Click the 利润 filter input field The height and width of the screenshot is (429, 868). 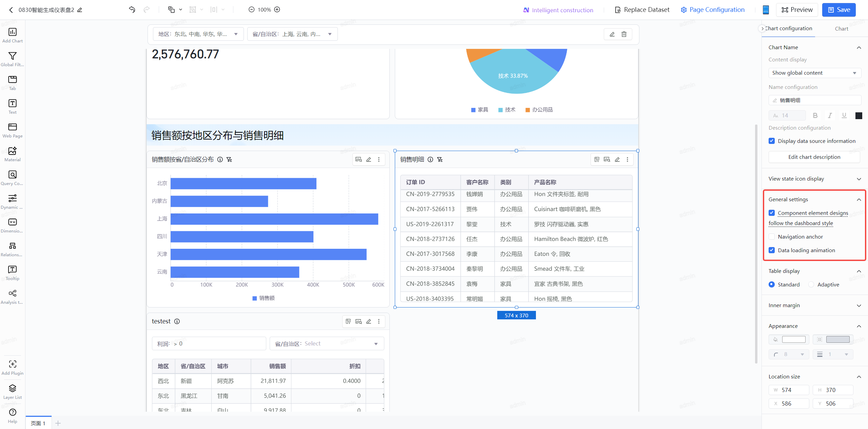click(209, 343)
